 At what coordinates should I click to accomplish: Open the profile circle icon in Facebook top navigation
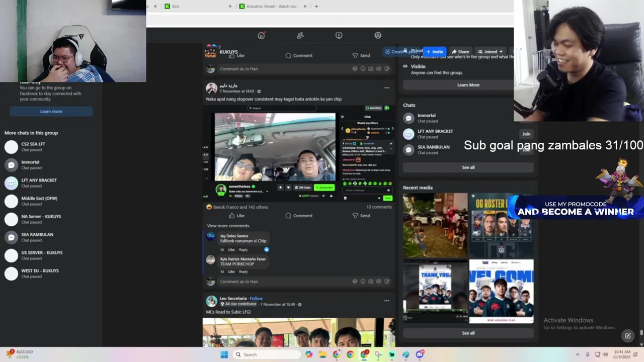coord(378,35)
